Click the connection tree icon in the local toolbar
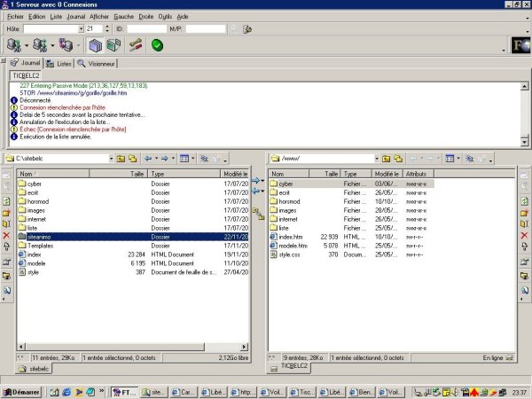532x399 pixels. tap(204, 159)
